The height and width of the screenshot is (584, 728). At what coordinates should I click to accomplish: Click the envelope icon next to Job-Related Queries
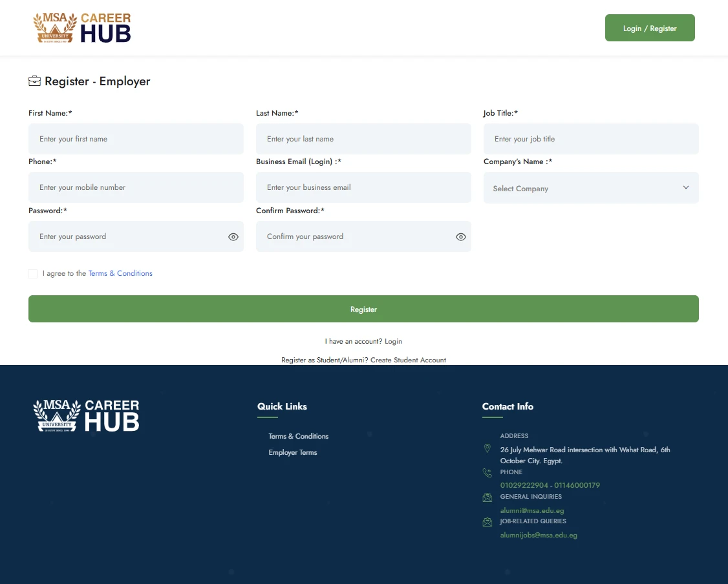coord(487,522)
